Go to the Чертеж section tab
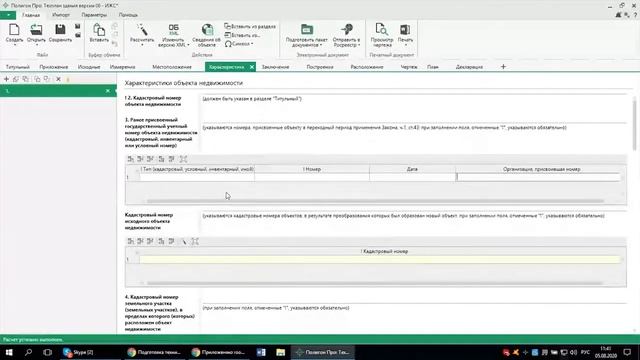Viewport: 640px width, 360px height. click(x=409, y=67)
